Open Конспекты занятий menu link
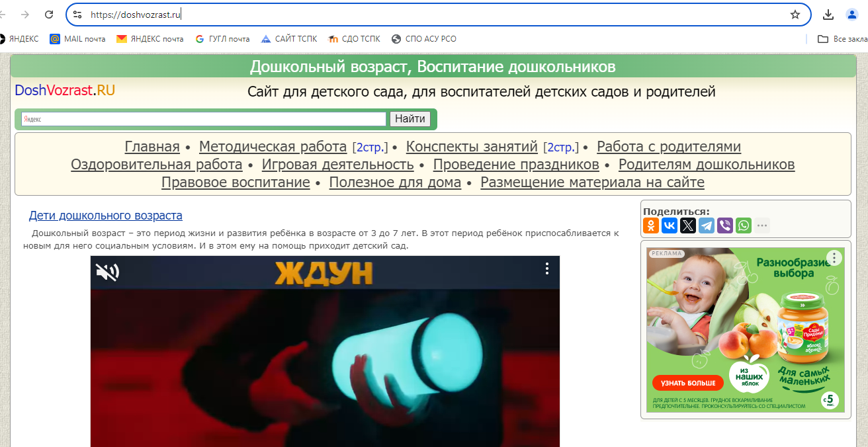This screenshot has height=447, width=868. click(x=472, y=147)
